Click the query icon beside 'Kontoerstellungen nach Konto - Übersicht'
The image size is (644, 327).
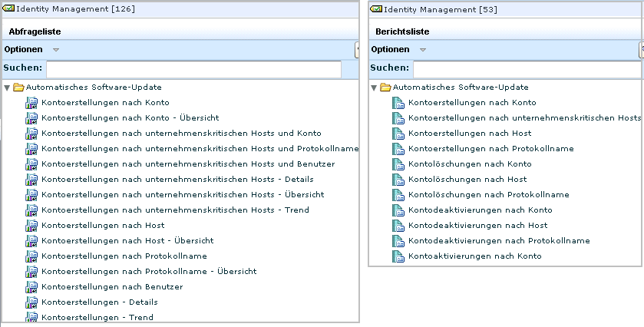click(31, 118)
